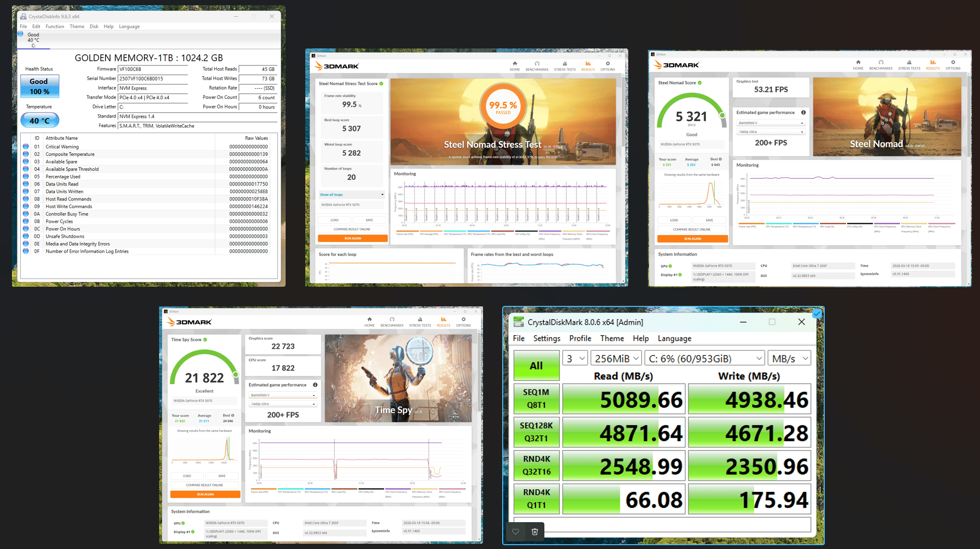This screenshot has width=980, height=549.
Task: Open Settings menu in CrystalDiskMark
Action: tap(547, 339)
